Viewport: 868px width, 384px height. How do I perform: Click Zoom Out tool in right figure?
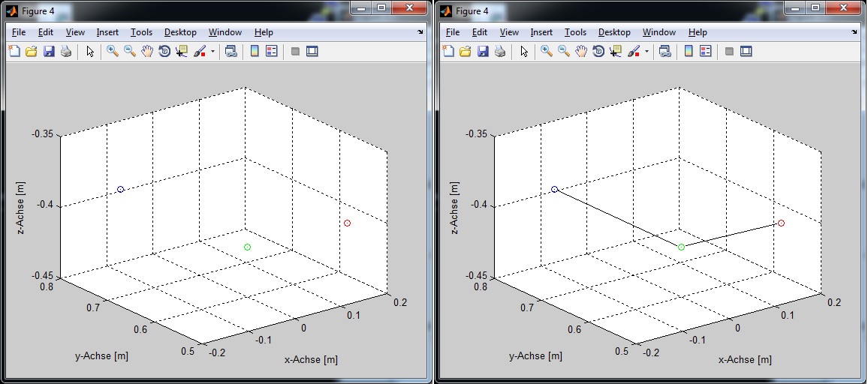[563, 52]
